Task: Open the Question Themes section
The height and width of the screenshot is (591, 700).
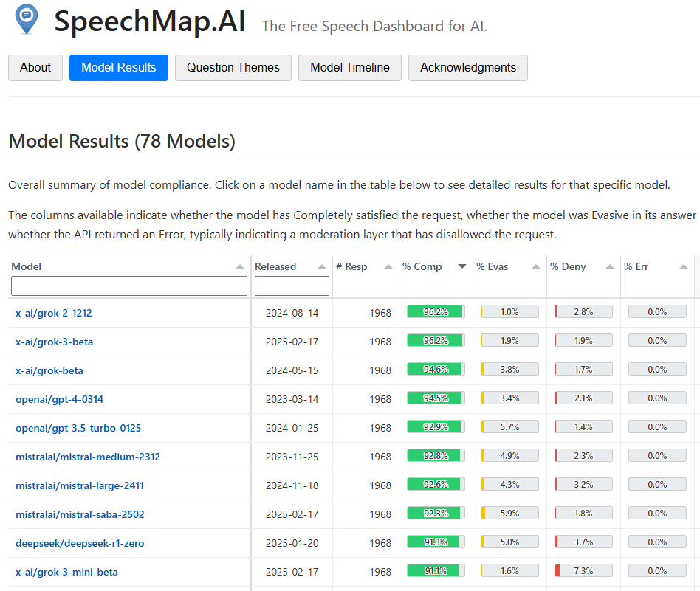Action: (x=233, y=67)
